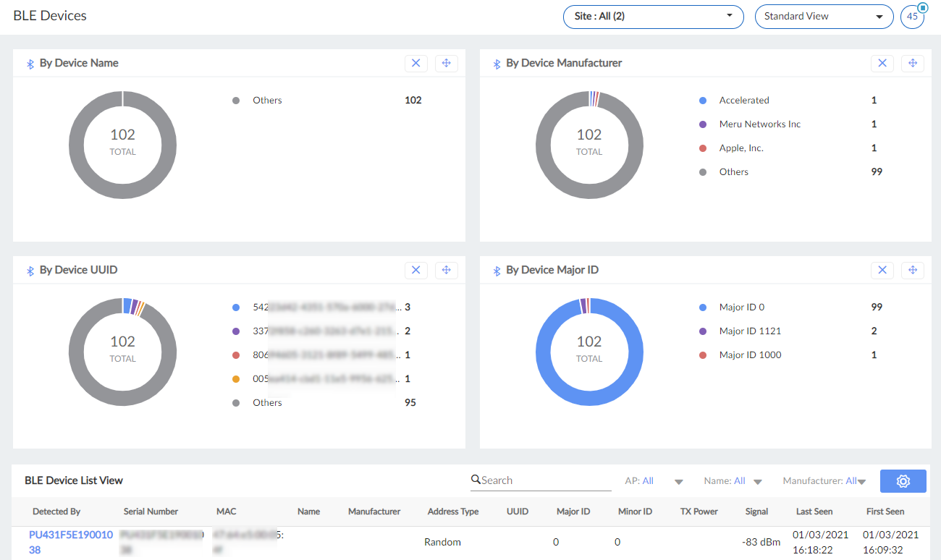Close the By Device Manufacturer widget

[x=882, y=63]
